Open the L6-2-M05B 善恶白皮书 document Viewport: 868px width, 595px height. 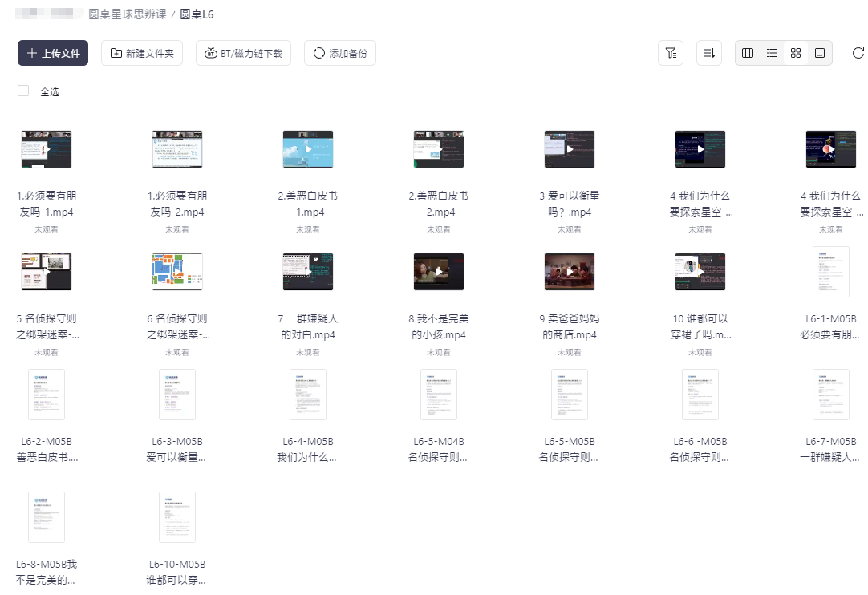(x=47, y=395)
